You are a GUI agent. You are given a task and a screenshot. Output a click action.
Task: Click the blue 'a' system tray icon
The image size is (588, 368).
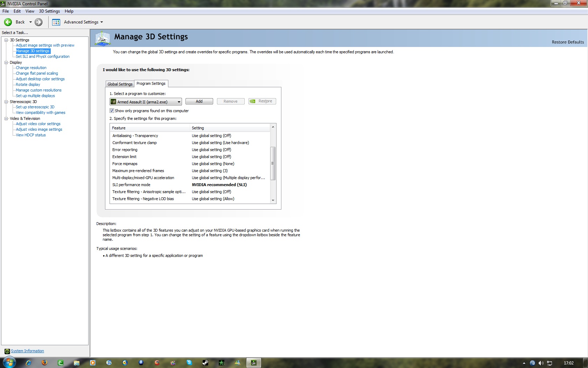[532, 363]
